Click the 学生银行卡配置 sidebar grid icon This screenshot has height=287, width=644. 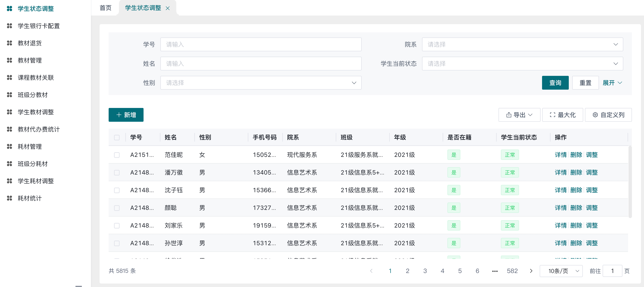9,26
